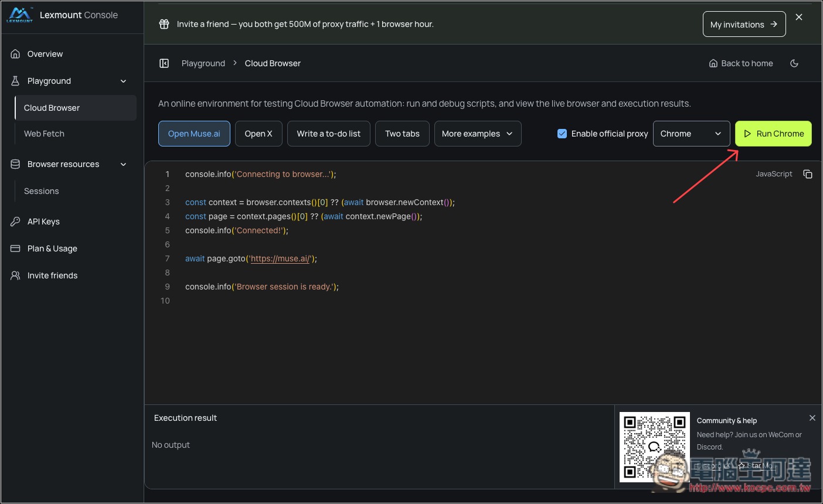Run the script with Run Chrome
This screenshot has height=504, width=823.
click(x=773, y=134)
